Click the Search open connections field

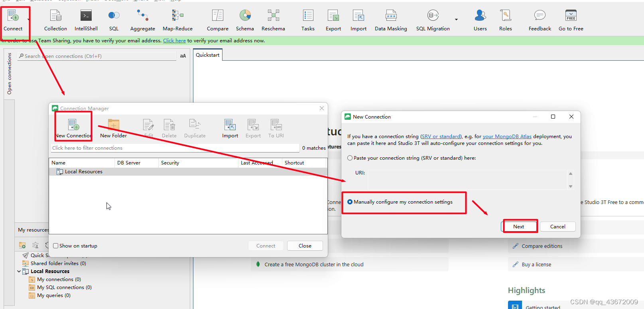tap(97, 56)
